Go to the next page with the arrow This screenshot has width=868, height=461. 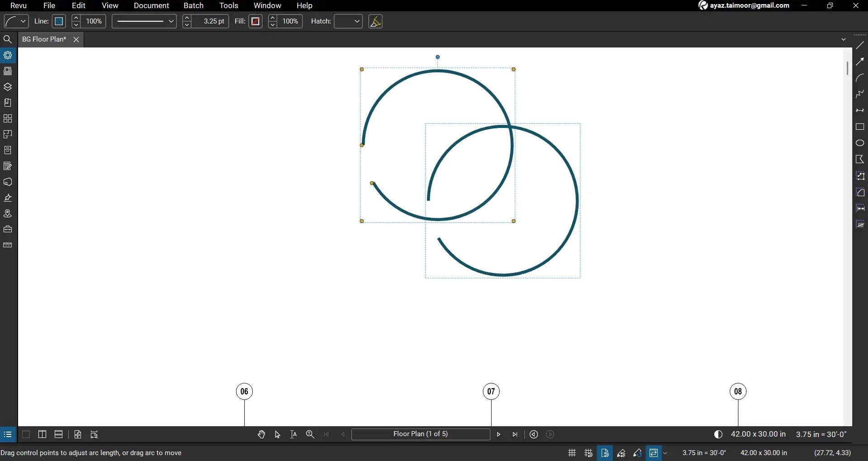498,434
